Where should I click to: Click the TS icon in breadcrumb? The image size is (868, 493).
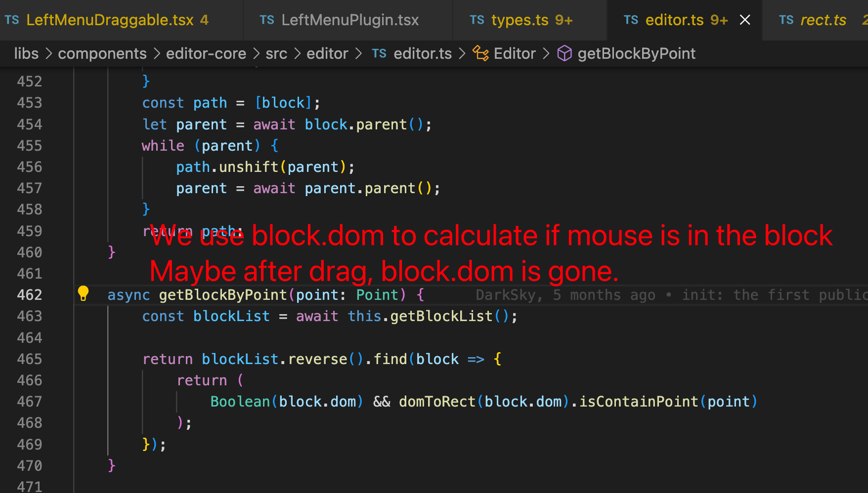point(379,53)
